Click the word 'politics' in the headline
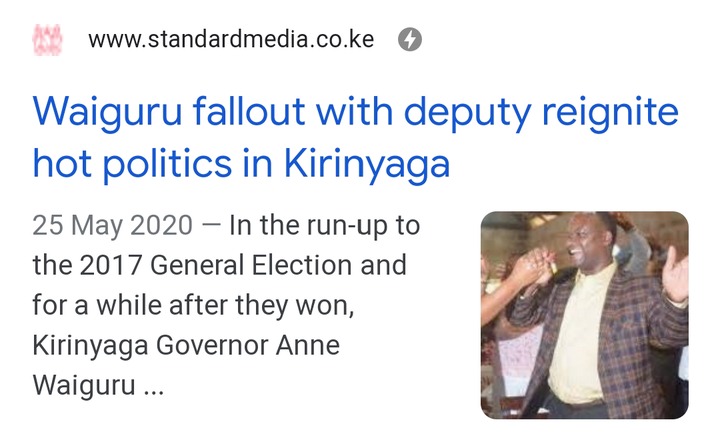Viewport: 720px width, 440px height. point(167,164)
